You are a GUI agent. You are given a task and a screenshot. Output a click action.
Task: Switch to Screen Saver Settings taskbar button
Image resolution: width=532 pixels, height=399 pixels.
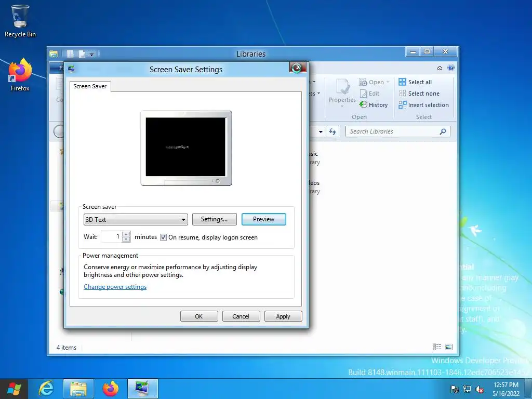[142, 389]
